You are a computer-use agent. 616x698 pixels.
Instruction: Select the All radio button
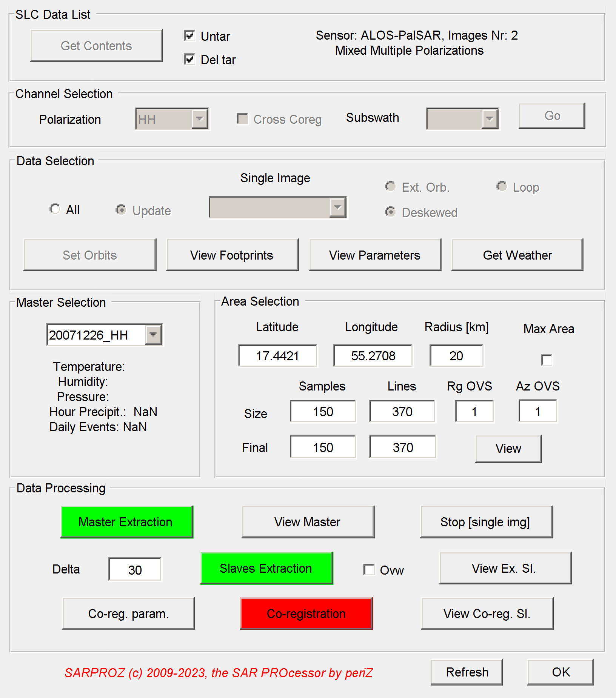pos(55,209)
